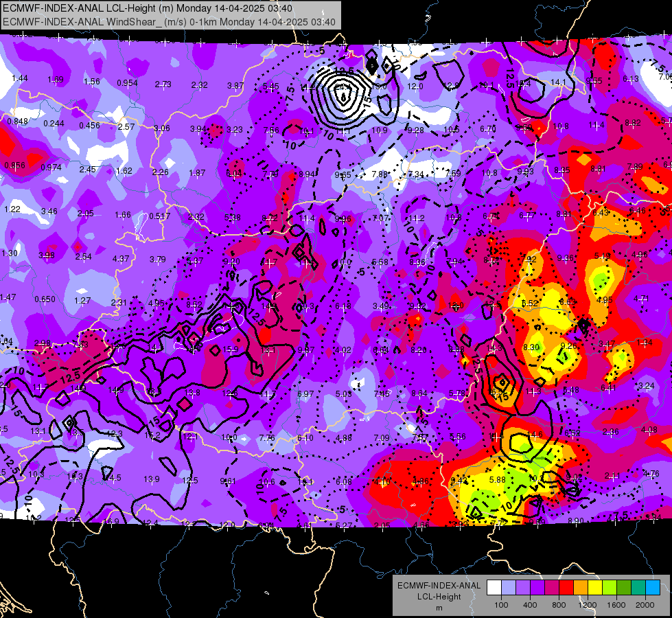The width and height of the screenshot is (672, 618).
Task: Pick the teal legend swatch before 2000
Action: point(638,588)
